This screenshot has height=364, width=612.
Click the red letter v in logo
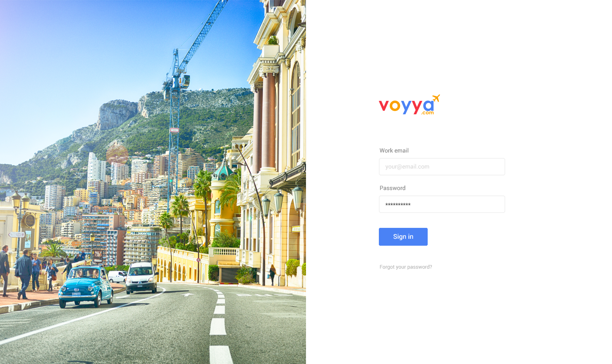384,106
